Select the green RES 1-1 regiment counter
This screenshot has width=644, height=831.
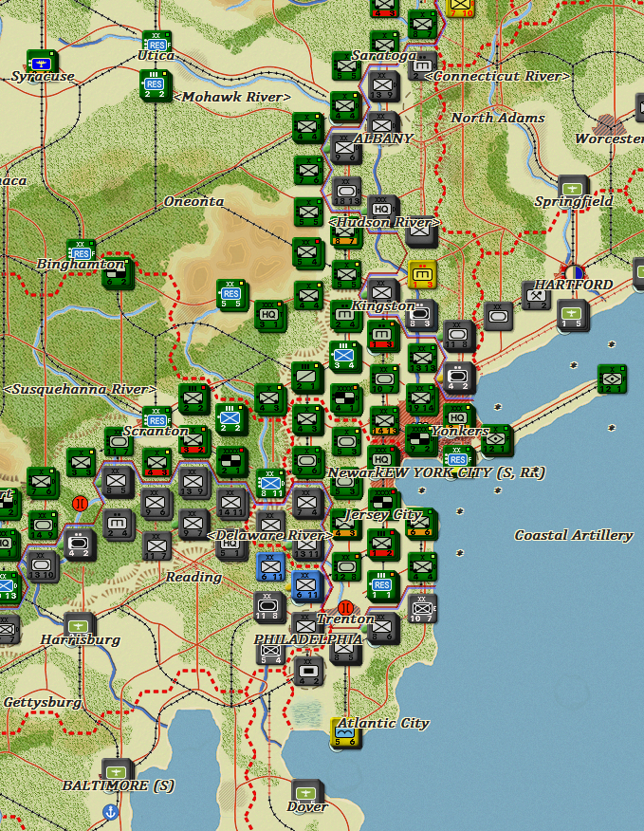coord(381,585)
